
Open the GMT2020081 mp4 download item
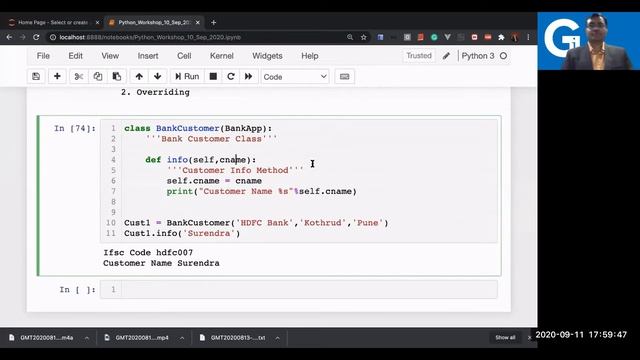pyautogui.click(x=141, y=338)
